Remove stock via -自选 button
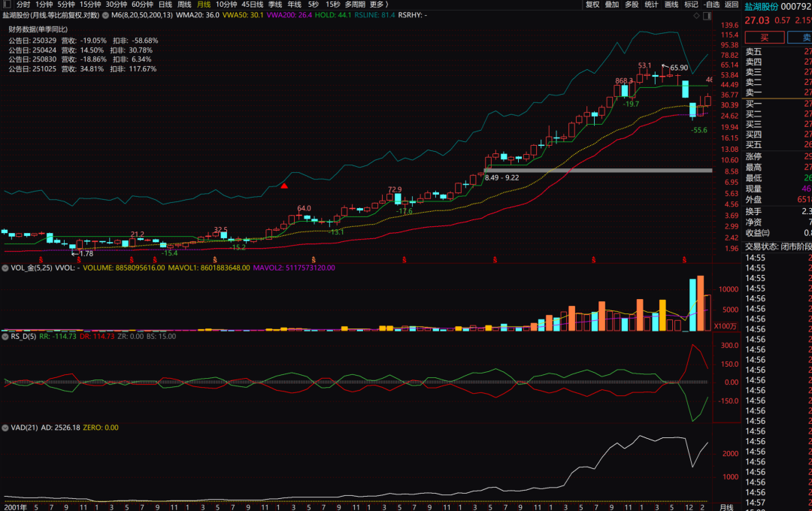Screen dimensions: 812x511 click(712, 5)
